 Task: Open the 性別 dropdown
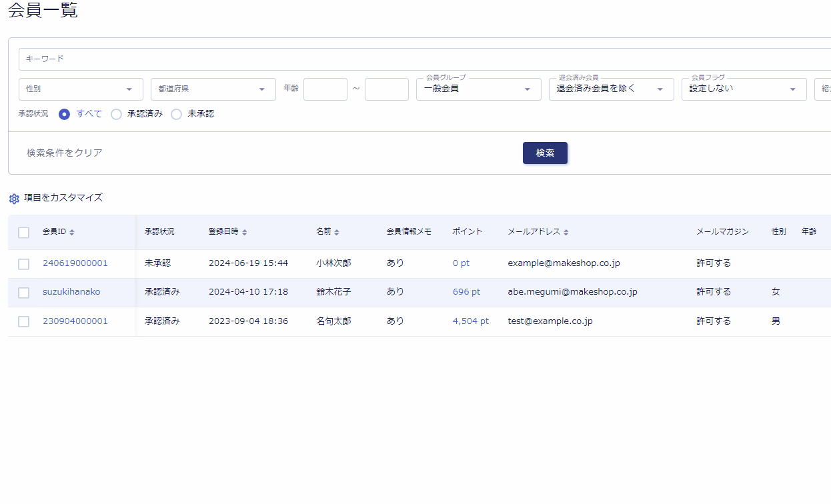[x=81, y=89]
